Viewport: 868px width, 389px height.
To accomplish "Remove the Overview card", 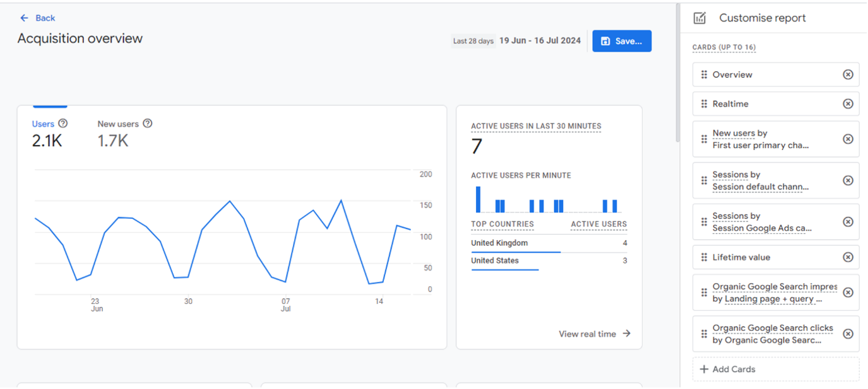I will (848, 74).
